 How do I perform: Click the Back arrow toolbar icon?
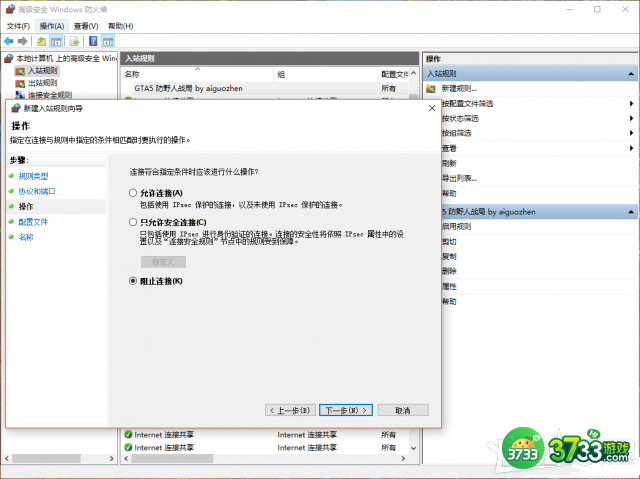[x=9, y=41]
